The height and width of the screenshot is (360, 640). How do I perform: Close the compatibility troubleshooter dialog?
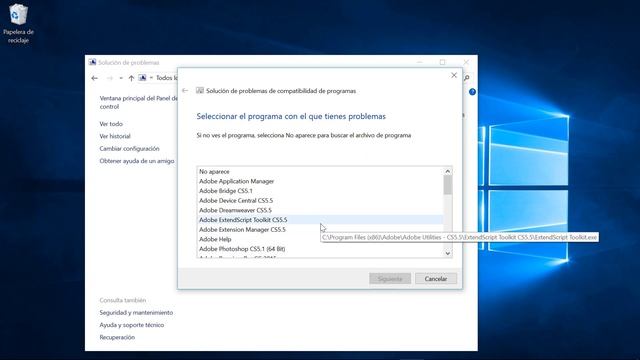click(x=454, y=75)
